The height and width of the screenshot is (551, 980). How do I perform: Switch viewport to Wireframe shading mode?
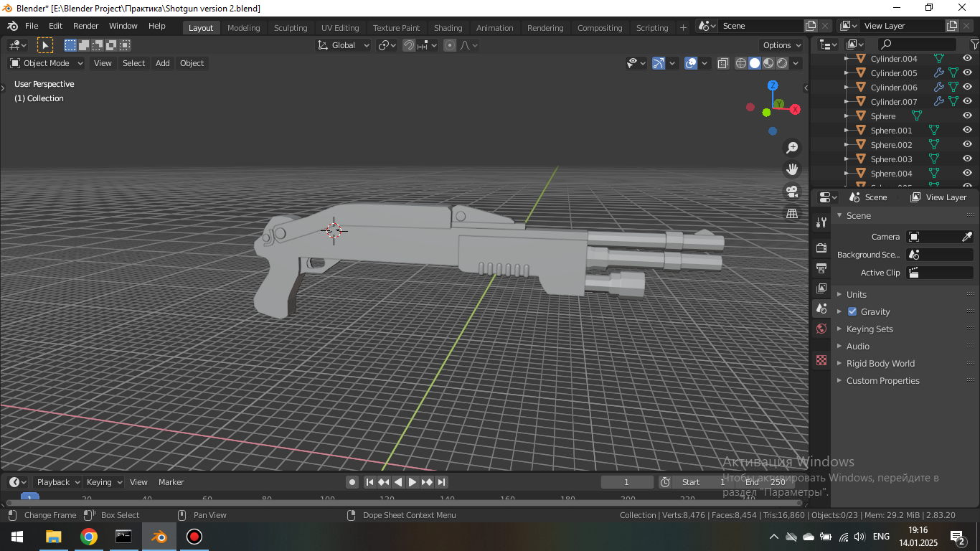[x=740, y=63]
